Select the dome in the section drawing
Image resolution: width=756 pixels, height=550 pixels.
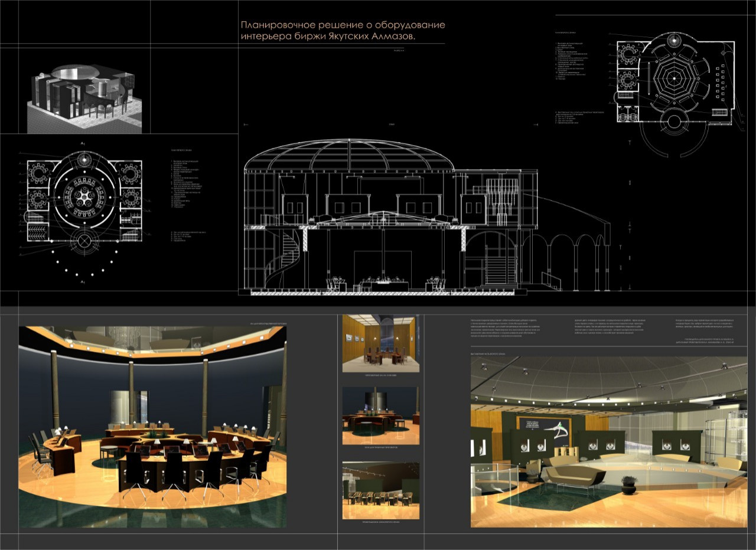pyautogui.click(x=348, y=155)
